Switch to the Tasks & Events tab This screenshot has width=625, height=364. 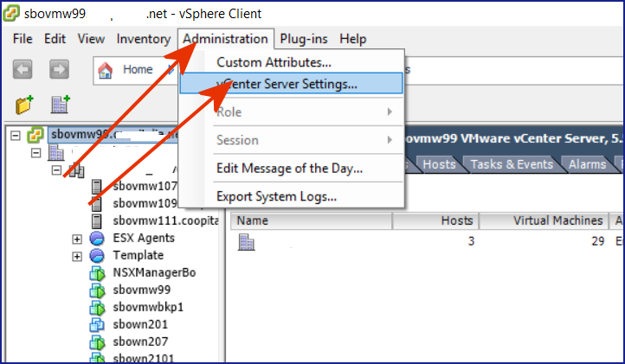point(512,164)
